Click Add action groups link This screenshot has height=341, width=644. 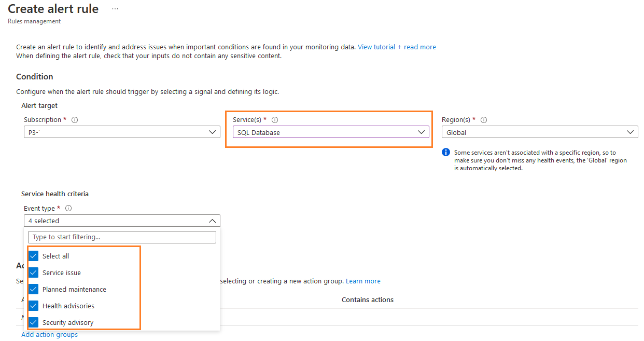click(x=50, y=335)
